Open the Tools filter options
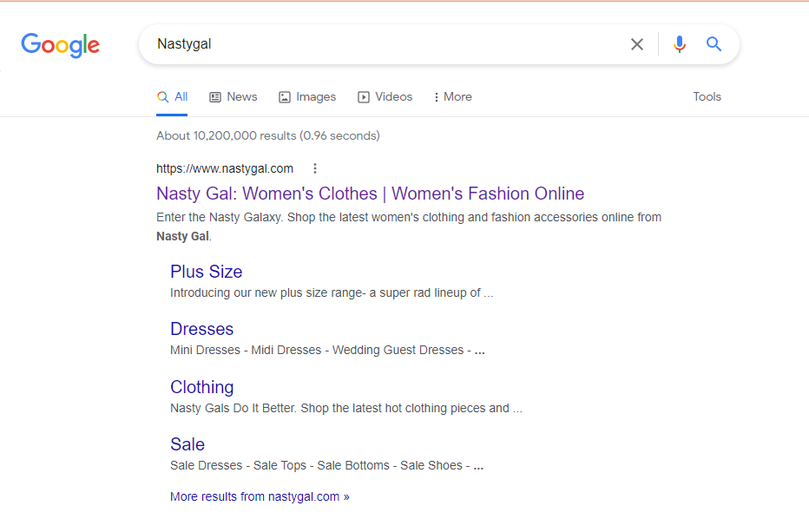Viewport: 809px width, 532px height. [707, 97]
